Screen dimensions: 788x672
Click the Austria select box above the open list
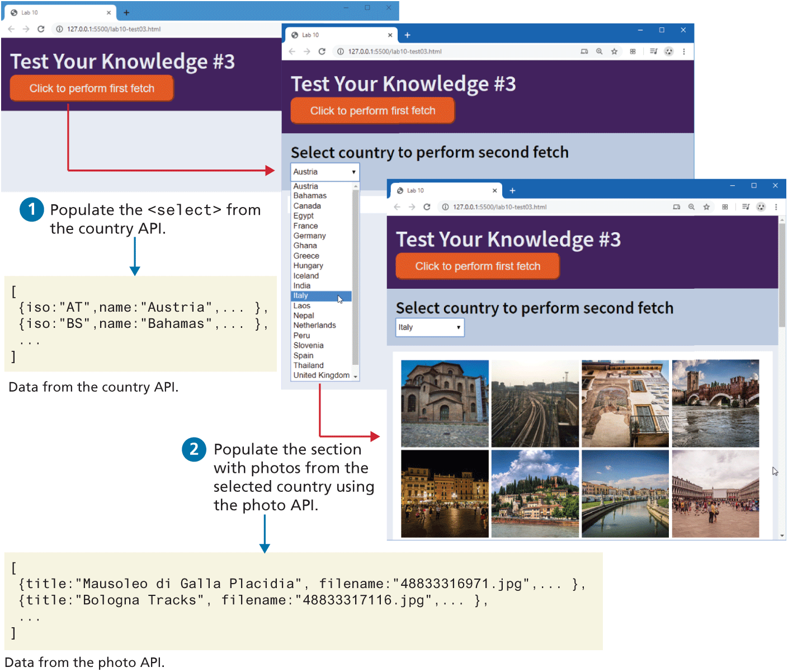pos(324,172)
